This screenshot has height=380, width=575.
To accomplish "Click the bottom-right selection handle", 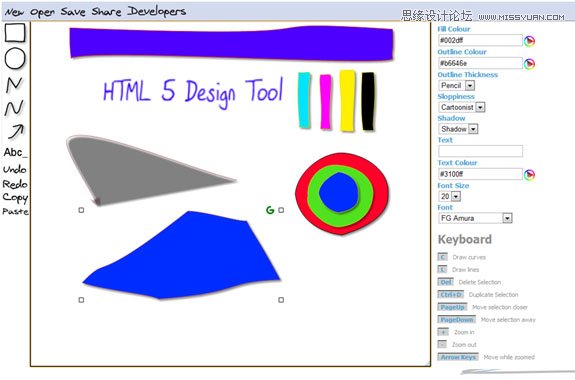I will tap(281, 300).
